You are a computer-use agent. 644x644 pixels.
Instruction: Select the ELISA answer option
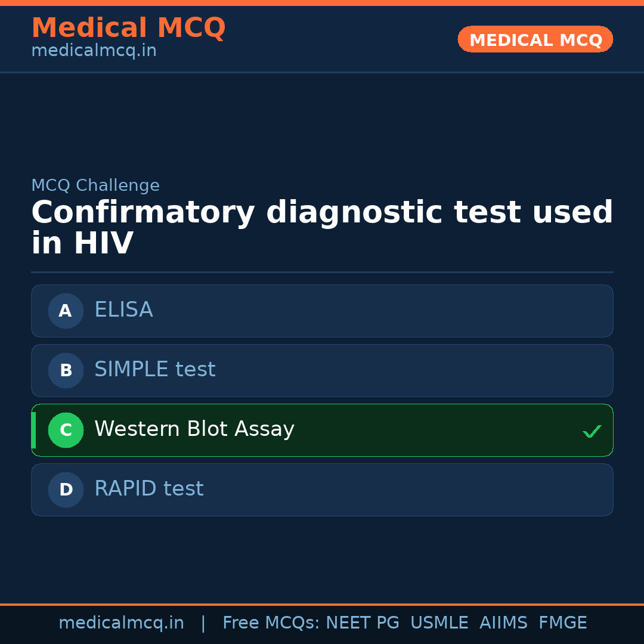123,310
